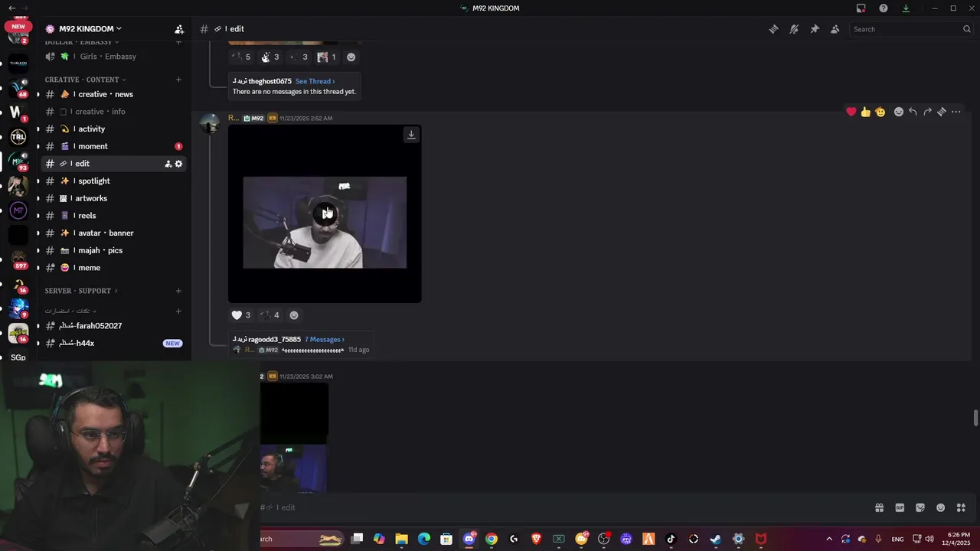The image size is (980, 551).
Task: Open the activity channel
Action: point(113,129)
